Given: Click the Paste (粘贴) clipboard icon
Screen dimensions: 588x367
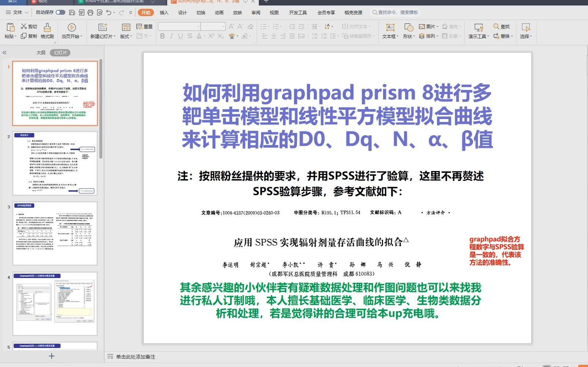Looking at the screenshot, I should coord(11,27).
